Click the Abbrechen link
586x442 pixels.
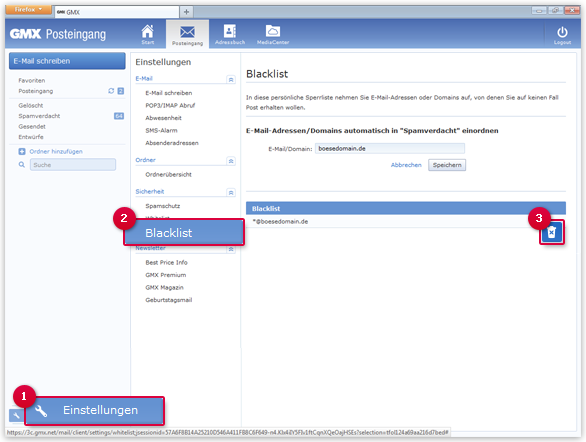click(x=406, y=165)
